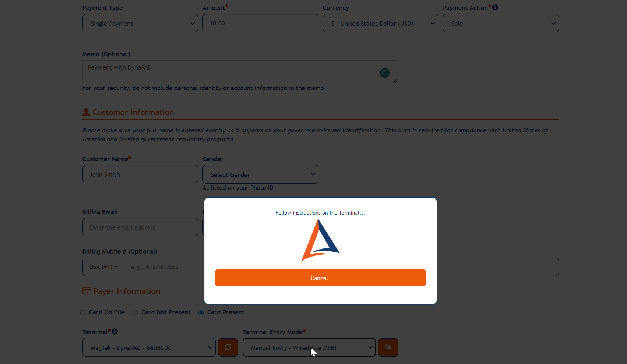The width and height of the screenshot is (627, 364).
Task: Click the Customer Information person icon
Action: (86, 112)
